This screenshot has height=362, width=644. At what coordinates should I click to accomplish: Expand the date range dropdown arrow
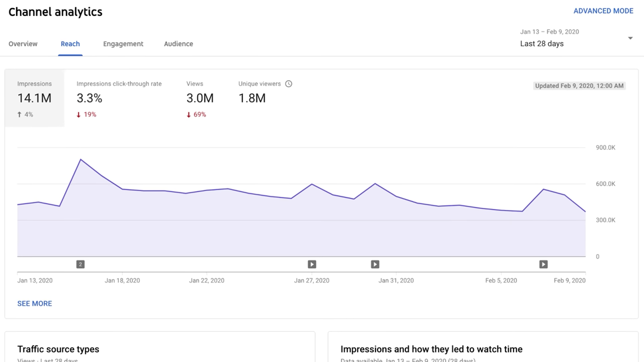pos(630,38)
